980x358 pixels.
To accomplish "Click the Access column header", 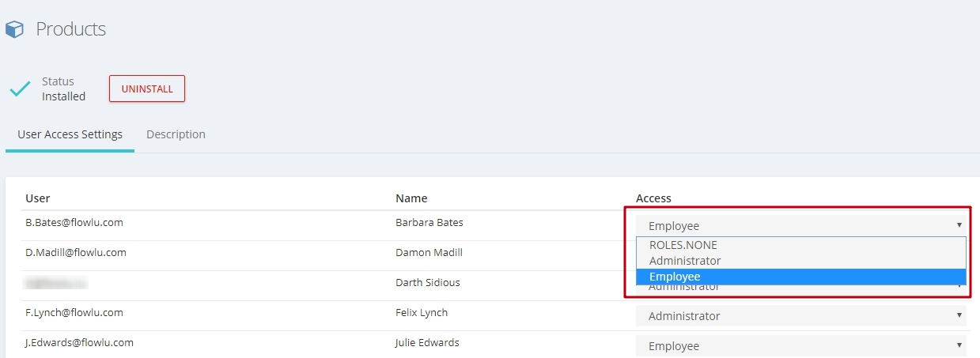I will point(653,198).
